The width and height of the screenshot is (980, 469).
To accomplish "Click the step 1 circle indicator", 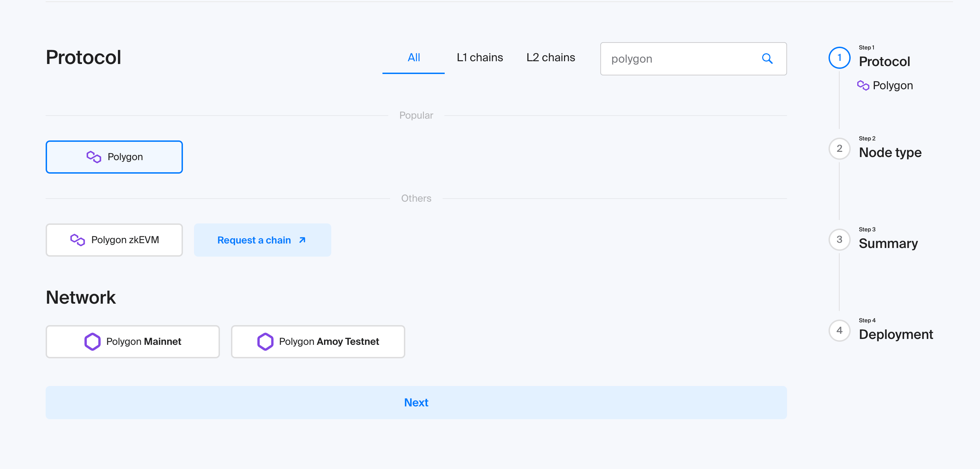I will tap(839, 58).
